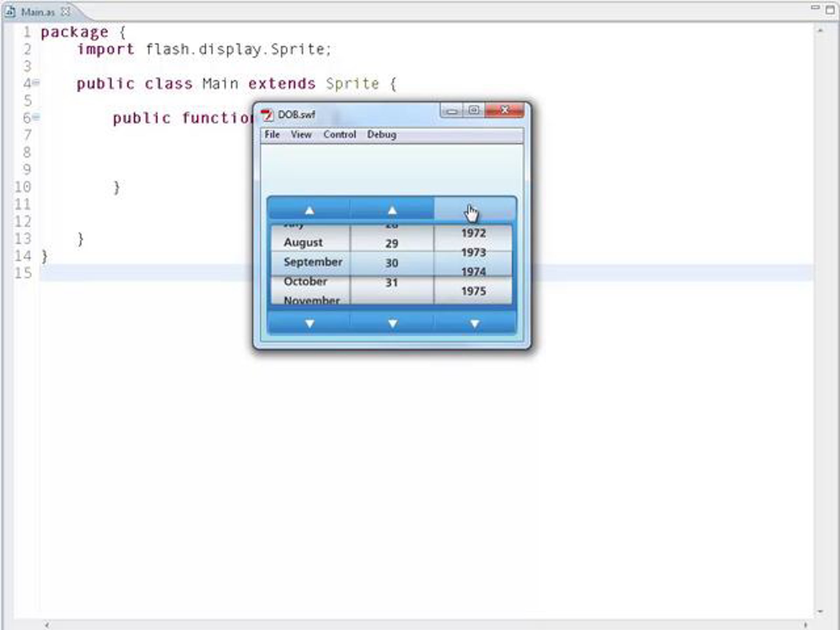This screenshot has width=840, height=630.
Task: Collapse the function fold marker on line 6
Action: [x=36, y=117]
